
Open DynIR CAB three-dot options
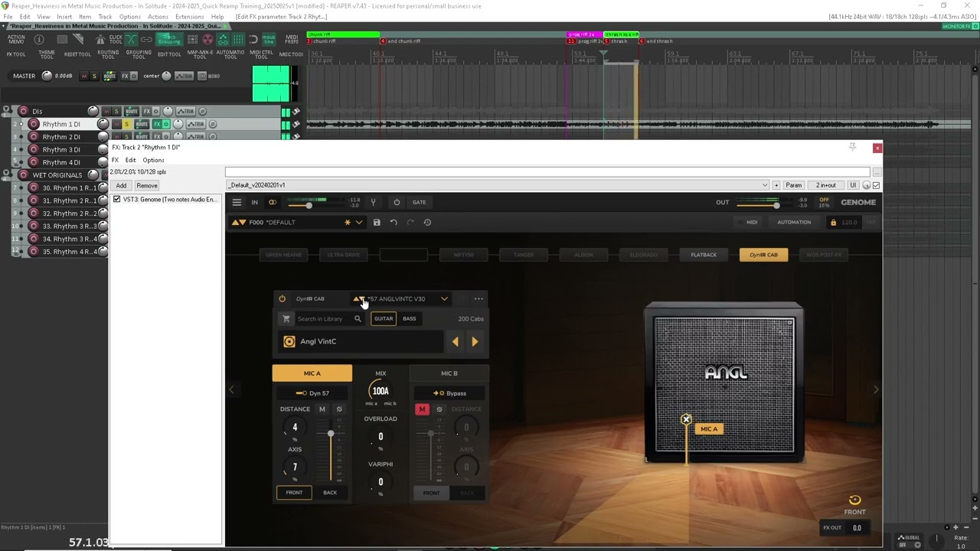click(479, 298)
